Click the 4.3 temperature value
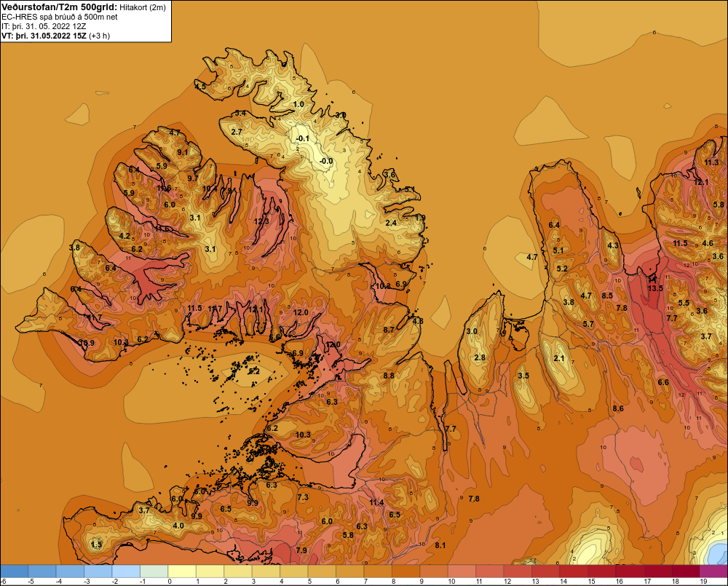This screenshot has height=586, width=728. [x=613, y=245]
